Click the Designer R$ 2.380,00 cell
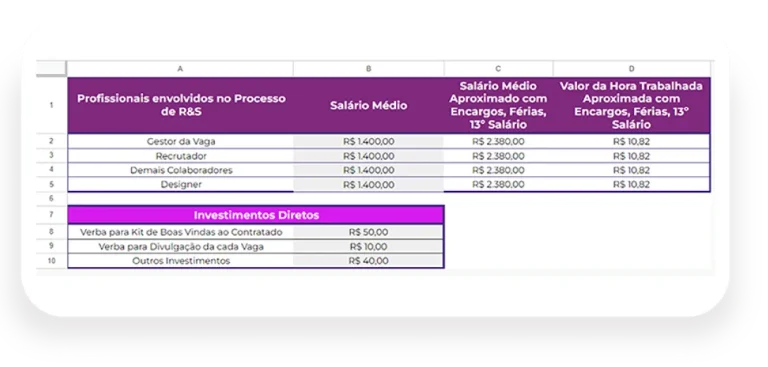Screen dimensions: 768x367 (498, 185)
